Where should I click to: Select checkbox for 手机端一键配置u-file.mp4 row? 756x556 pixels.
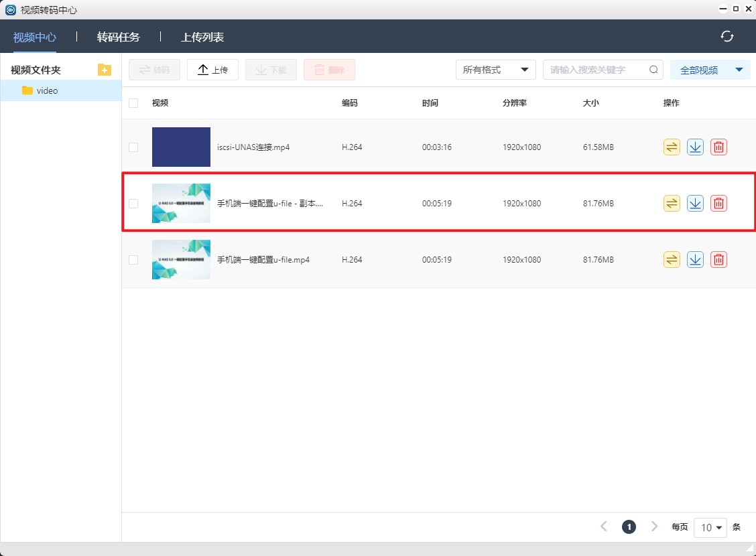tap(133, 260)
